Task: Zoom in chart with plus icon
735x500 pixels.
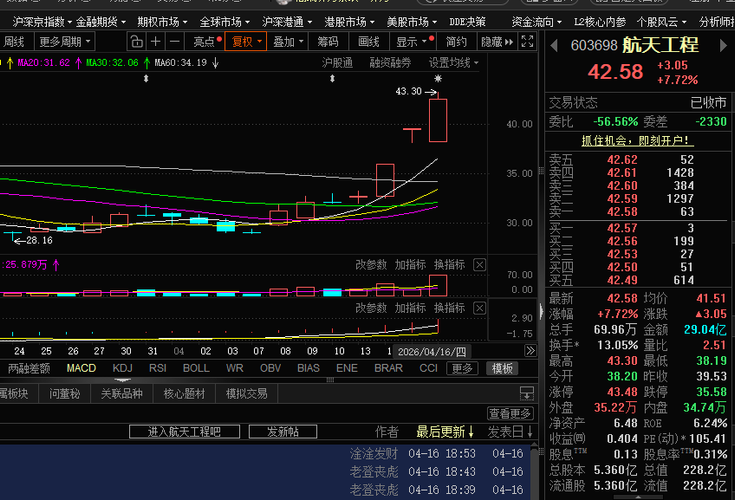Action: click(x=156, y=42)
